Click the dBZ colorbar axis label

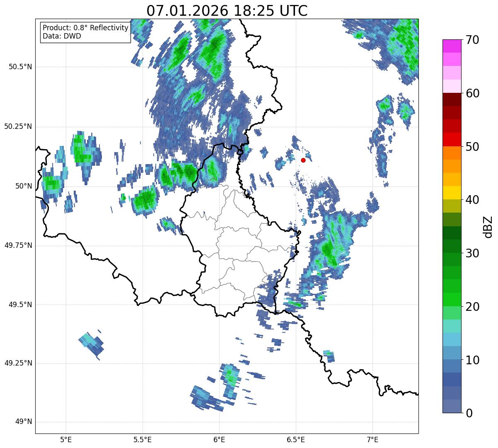pyautogui.click(x=488, y=226)
